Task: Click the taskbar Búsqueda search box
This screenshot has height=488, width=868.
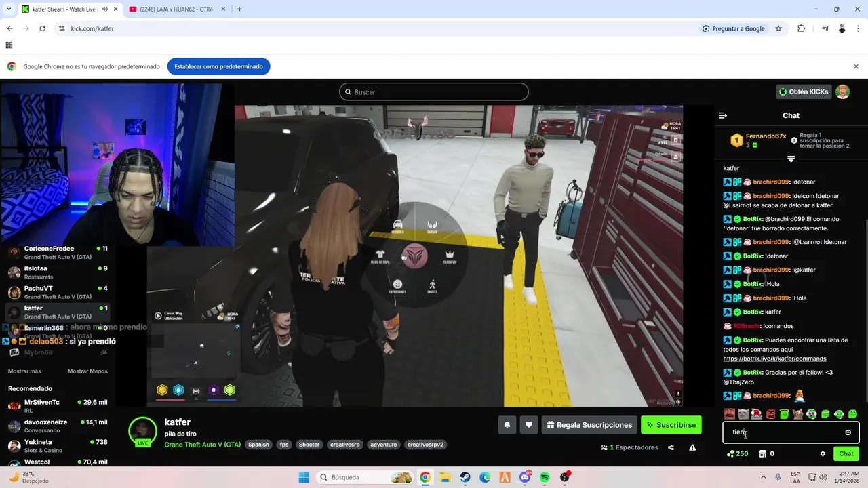Action: [x=366, y=477]
